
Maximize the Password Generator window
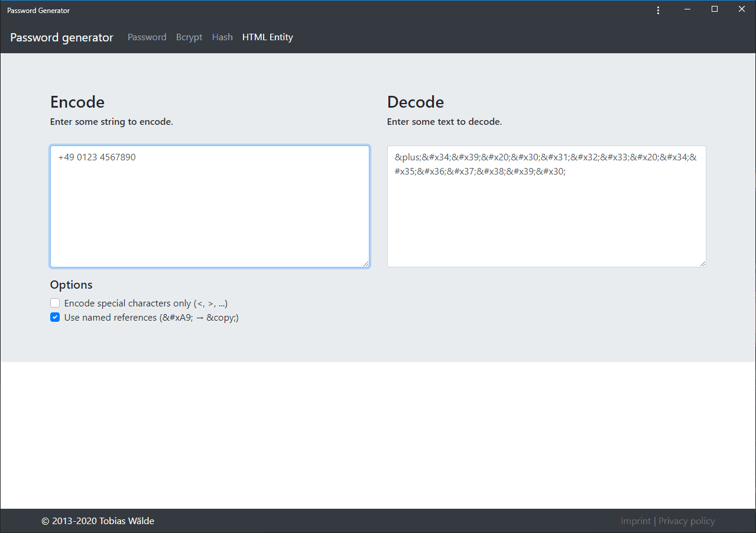(715, 9)
